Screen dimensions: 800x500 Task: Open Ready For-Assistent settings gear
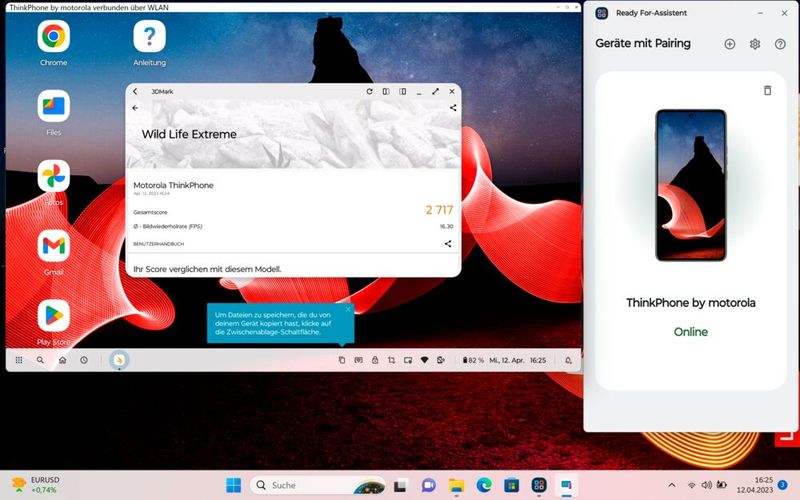click(755, 44)
